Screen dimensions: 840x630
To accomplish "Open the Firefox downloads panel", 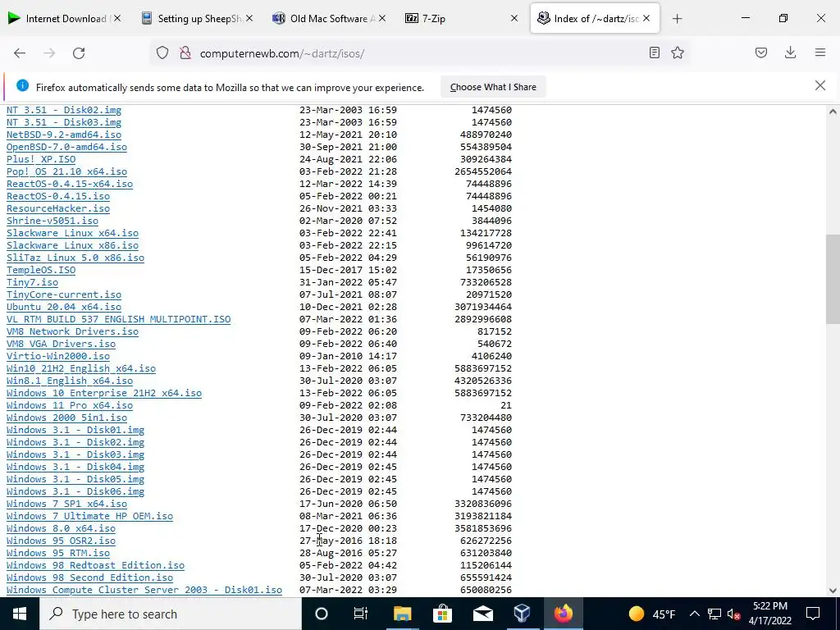I will 790,52.
